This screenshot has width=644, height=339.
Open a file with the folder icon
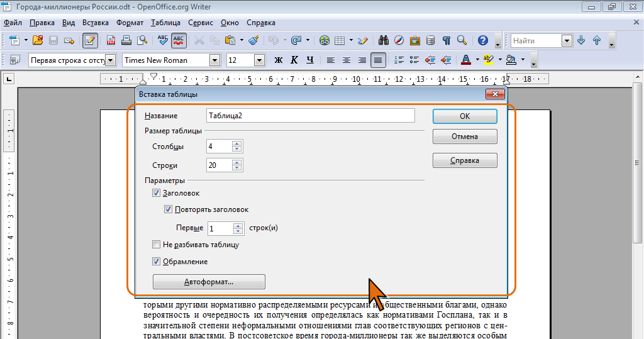click(x=38, y=40)
